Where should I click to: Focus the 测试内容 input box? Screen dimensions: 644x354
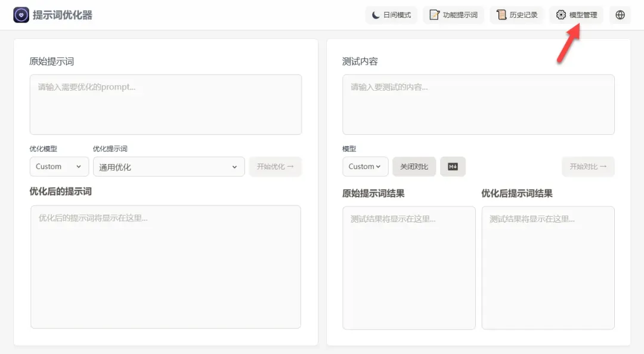(x=478, y=104)
